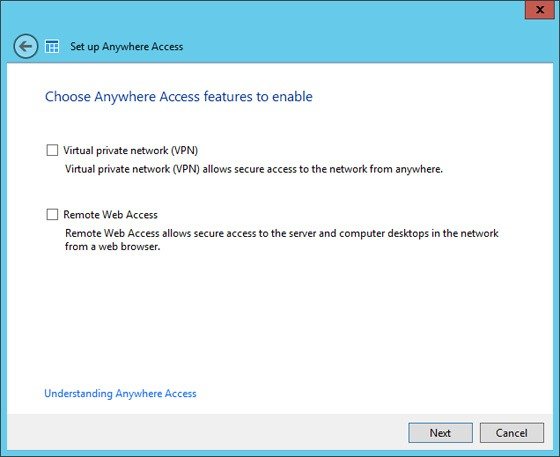Click the 'Set up Anywhere Access' title text
This screenshot has height=457, width=560.
coord(126,46)
